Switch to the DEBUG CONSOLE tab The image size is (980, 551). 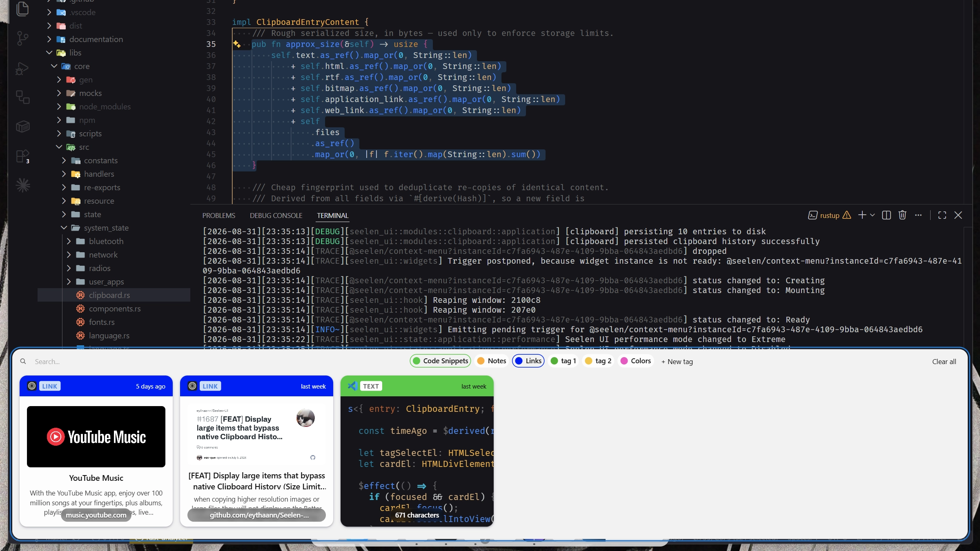pyautogui.click(x=276, y=216)
